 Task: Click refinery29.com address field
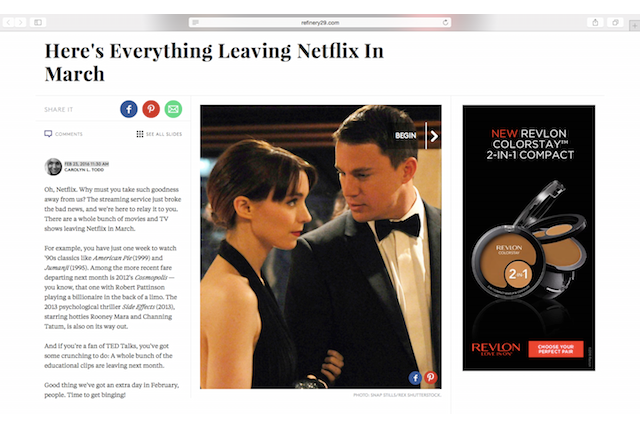point(320,22)
